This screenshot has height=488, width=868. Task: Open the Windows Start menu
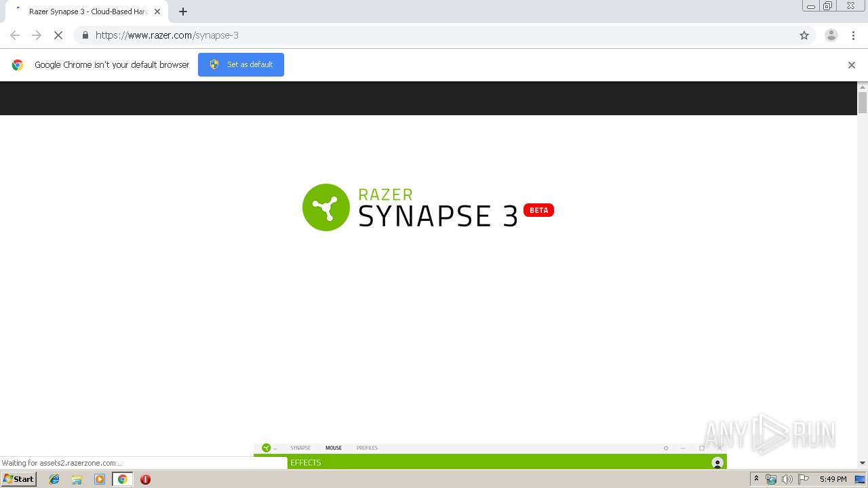pyautogui.click(x=18, y=479)
